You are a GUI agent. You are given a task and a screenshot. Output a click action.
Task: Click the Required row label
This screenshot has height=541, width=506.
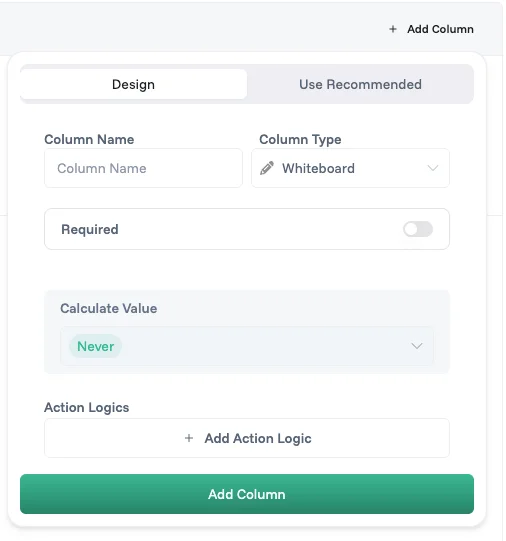(90, 229)
